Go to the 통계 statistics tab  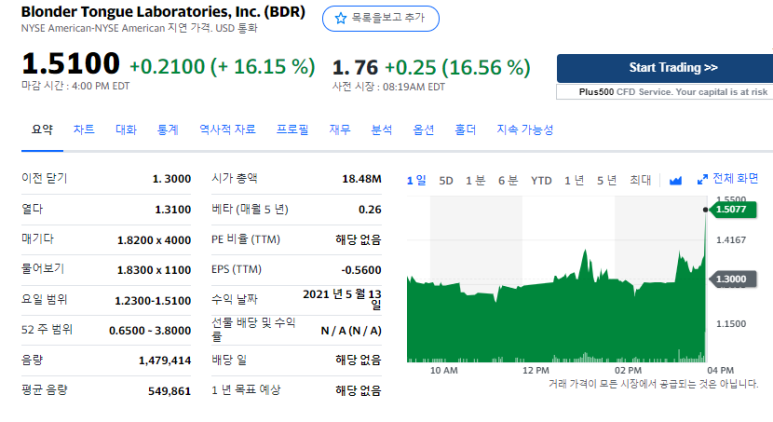point(168,130)
